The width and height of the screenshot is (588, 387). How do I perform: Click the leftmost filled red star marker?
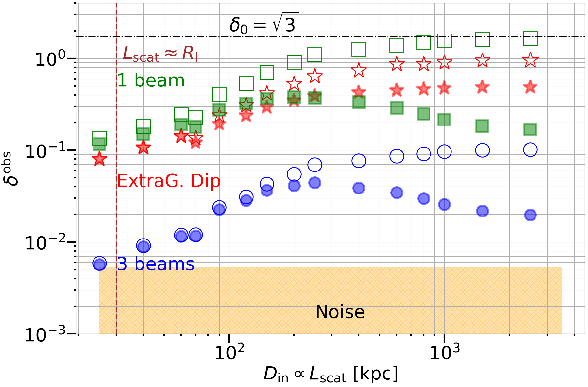pos(99,159)
